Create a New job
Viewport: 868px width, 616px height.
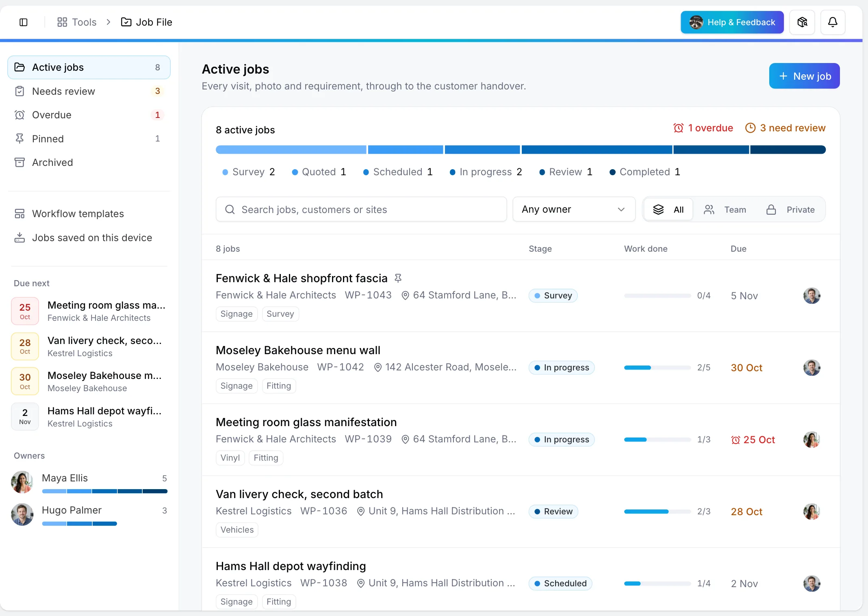[804, 76]
